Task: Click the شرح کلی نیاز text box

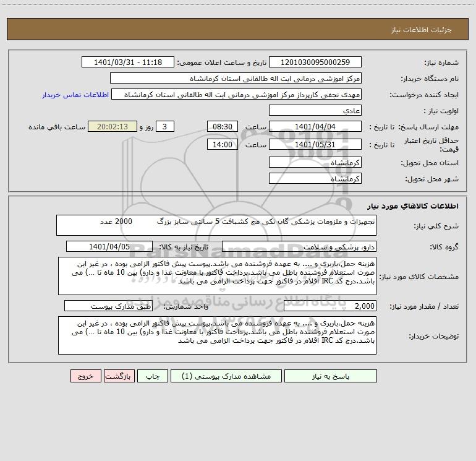Action: tap(216, 225)
